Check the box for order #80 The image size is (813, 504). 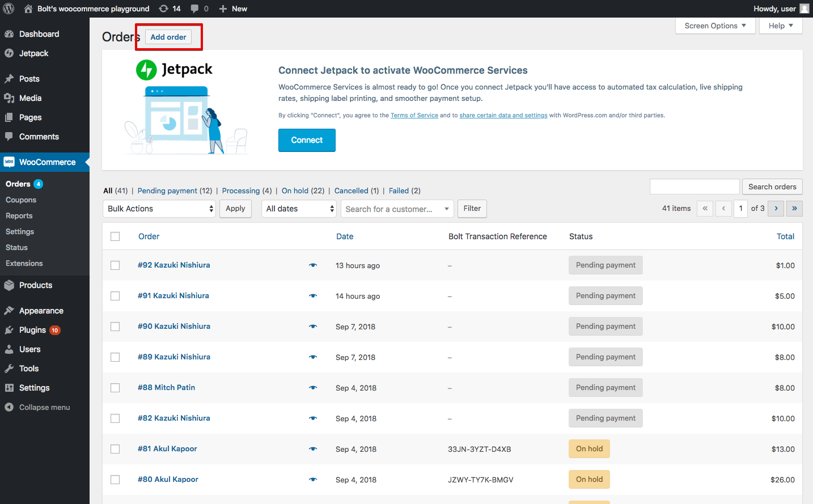pos(115,480)
